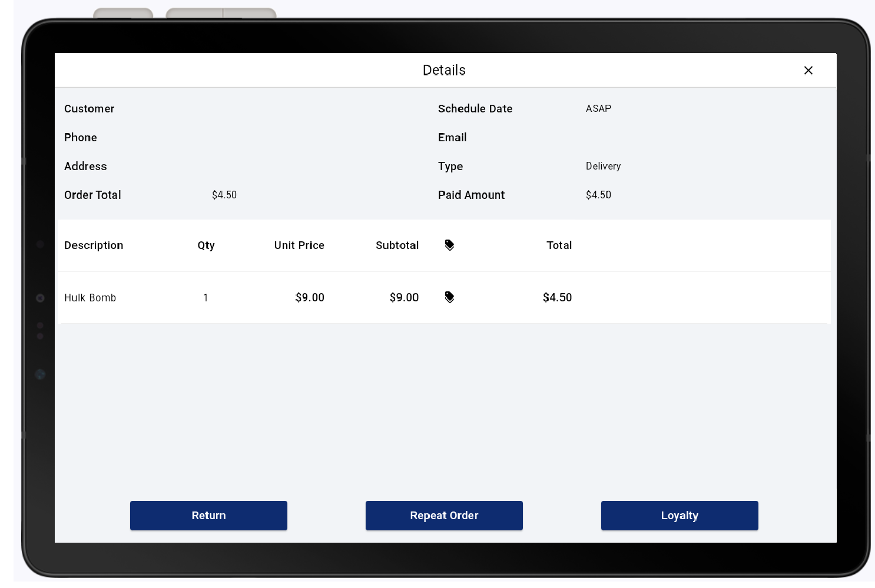Click the Type label
875x588 pixels.
pyautogui.click(x=450, y=167)
